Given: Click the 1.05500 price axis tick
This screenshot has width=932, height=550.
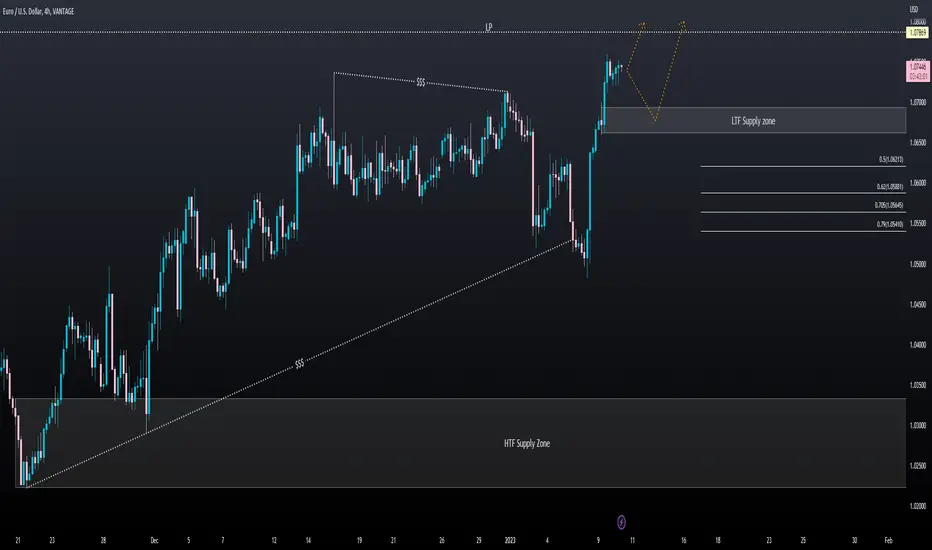Looking at the screenshot, I should click(x=918, y=224).
